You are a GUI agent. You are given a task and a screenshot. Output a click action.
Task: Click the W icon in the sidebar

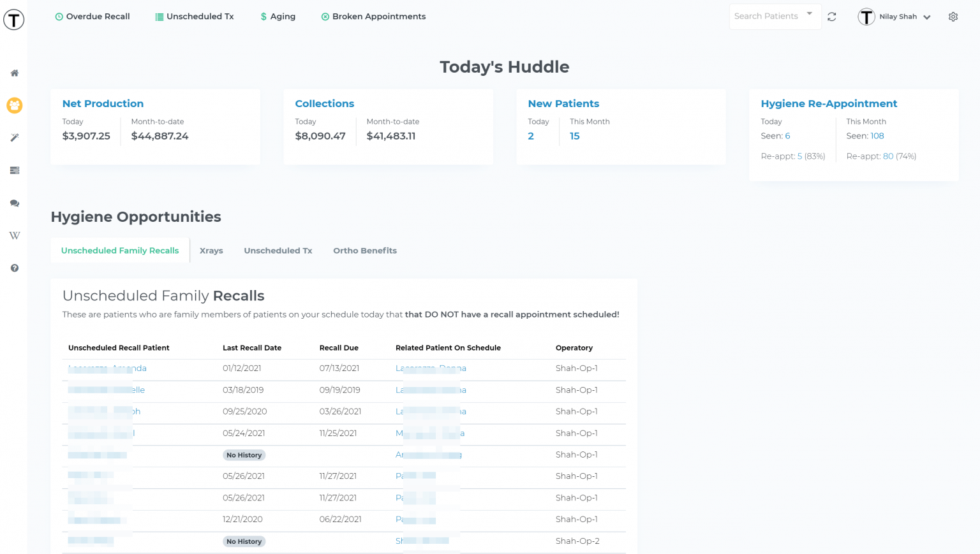tap(14, 235)
